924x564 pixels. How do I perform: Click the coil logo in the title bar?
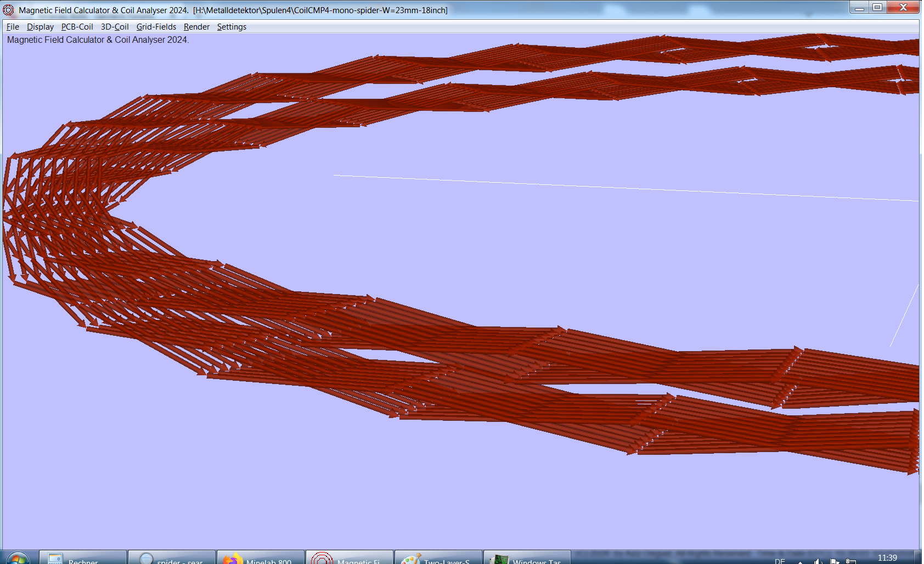pyautogui.click(x=7, y=9)
